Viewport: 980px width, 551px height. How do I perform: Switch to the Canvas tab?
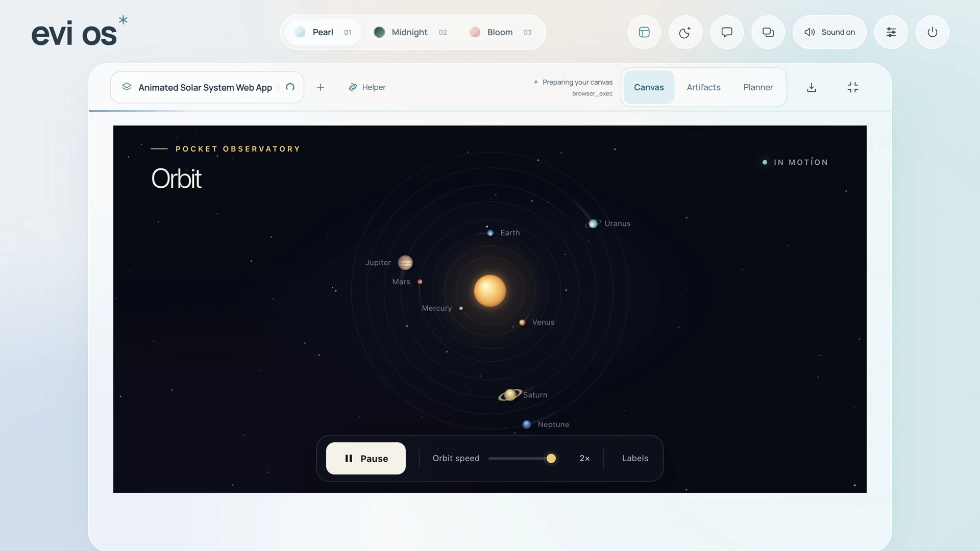click(649, 87)
